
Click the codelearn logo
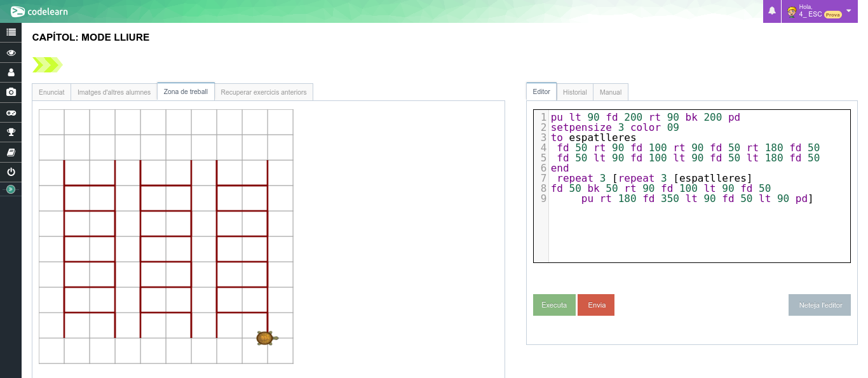point(39,11)
